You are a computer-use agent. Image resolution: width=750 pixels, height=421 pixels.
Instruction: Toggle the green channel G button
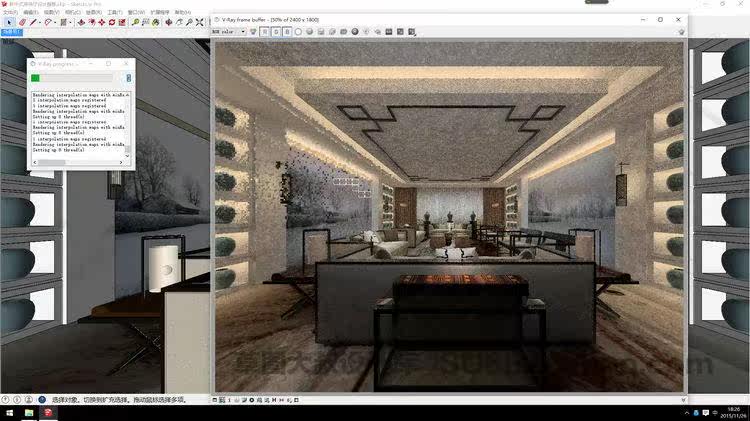click(x=276, y=32)
